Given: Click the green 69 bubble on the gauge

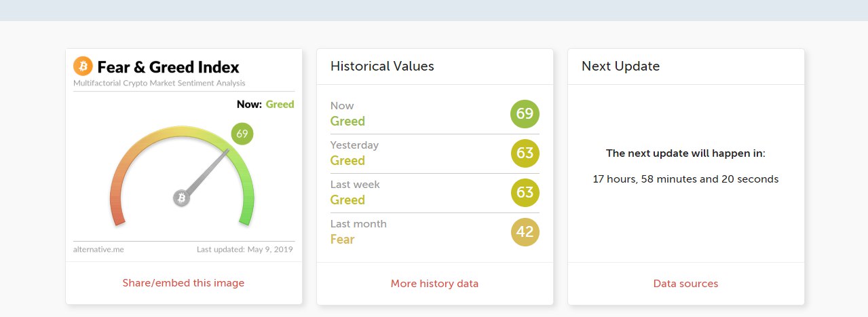Looking at the screenshot, I should tap(242, 133).
